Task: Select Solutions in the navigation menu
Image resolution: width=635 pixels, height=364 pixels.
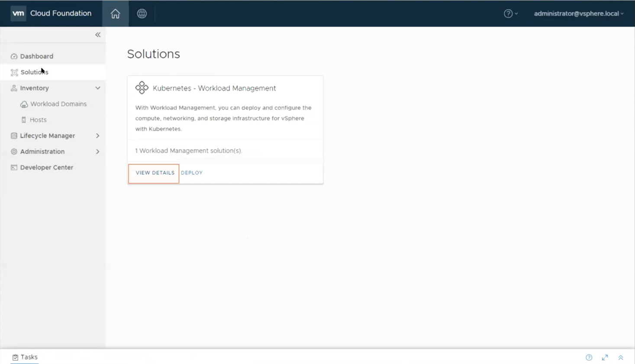Action: 34,72
